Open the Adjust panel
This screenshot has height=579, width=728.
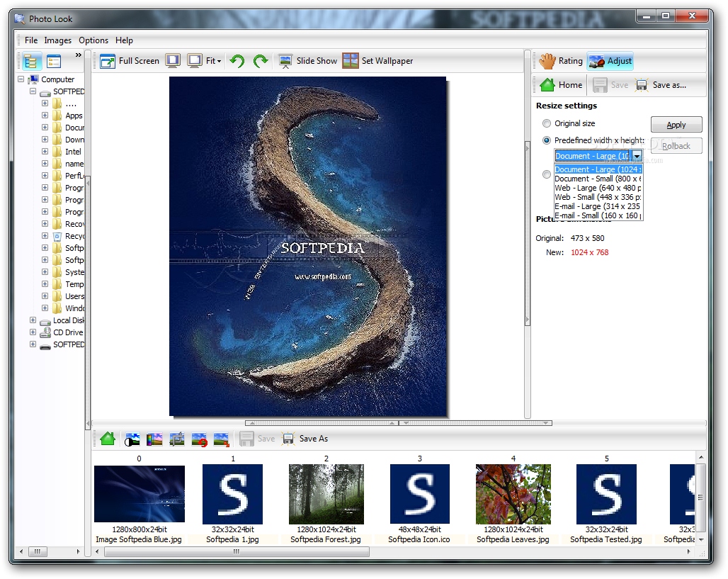(x=610, y=61)
